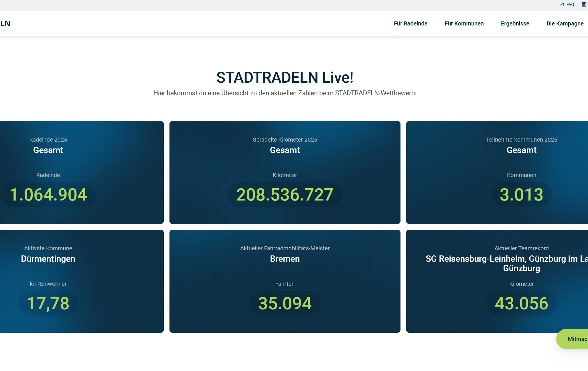The height and width of the screenshot is (371, 588).
Task: Click the FAQ arrow icon
Action: [x=562, y=5]
